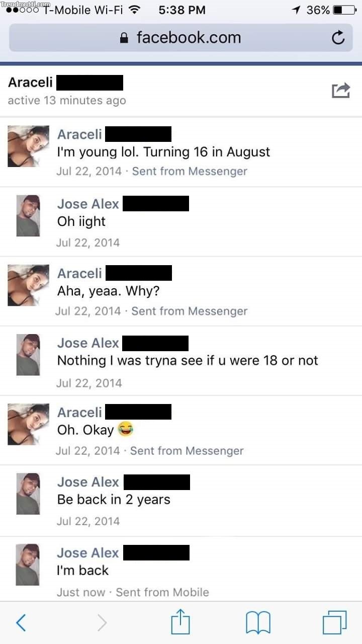The image size is (362, 644).
Task: Open the Safari share sheet
Action: click(x=180, y=622)
